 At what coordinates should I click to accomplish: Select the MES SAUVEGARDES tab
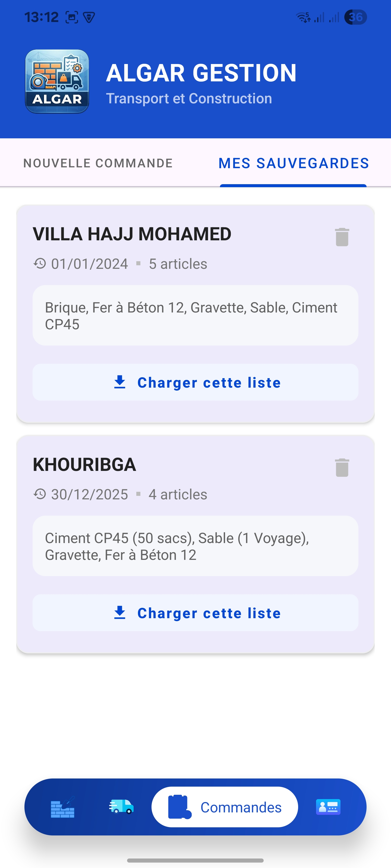coord(294,163)
